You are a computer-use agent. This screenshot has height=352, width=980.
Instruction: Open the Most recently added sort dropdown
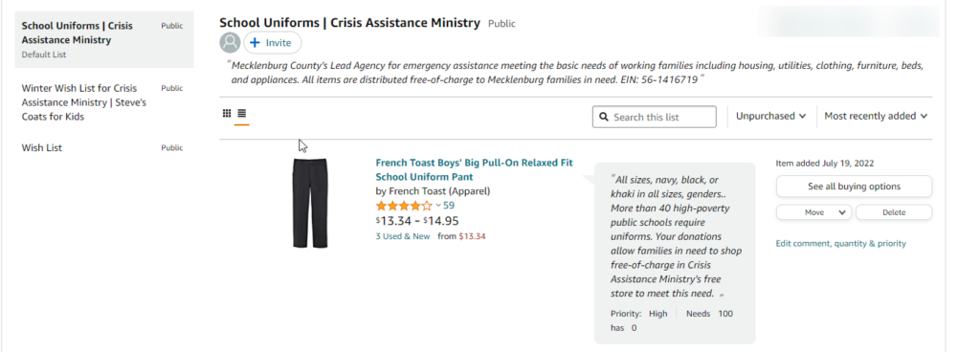(876, 116)
